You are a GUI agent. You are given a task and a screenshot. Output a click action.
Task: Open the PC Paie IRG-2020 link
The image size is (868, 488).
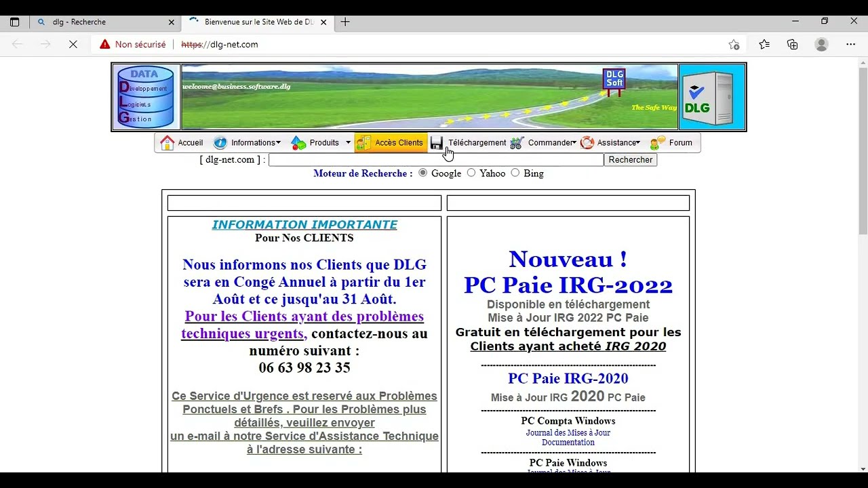[568, 378]
